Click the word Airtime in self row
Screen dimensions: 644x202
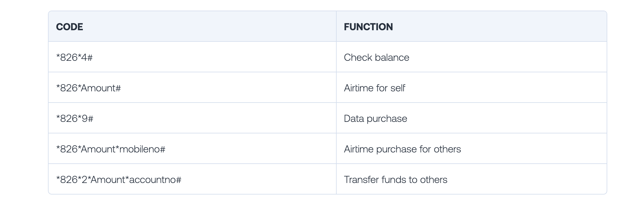pos(359,88)
